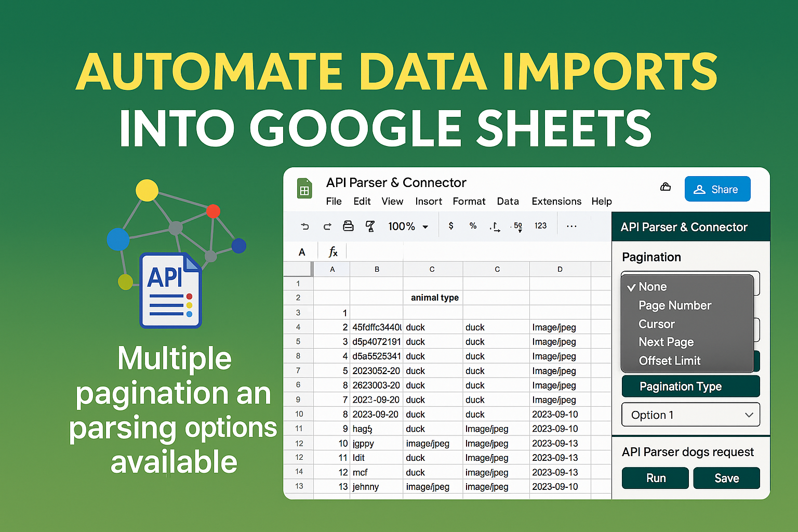Open the Insort menu
Image resolution: width=798 pixels, height=532 pixels.
coord(429,202)
